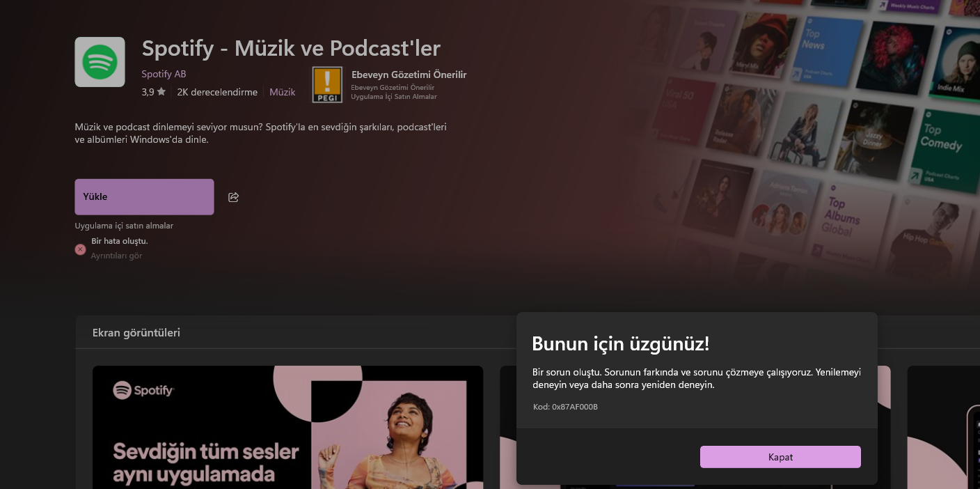Click the '2K derecelendirme' ratings link
Image resolution: width=980 pixels, height=489 pixels.
(x=217, y=92)
